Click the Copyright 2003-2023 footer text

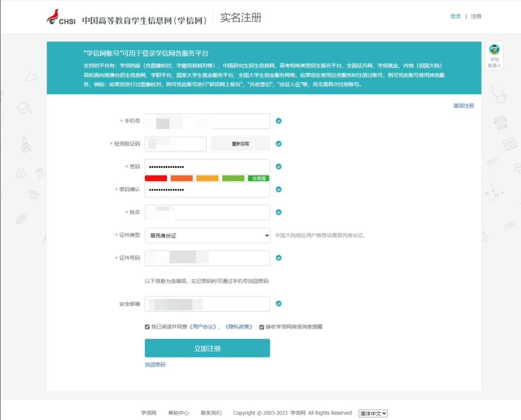[x=292, y=413]
